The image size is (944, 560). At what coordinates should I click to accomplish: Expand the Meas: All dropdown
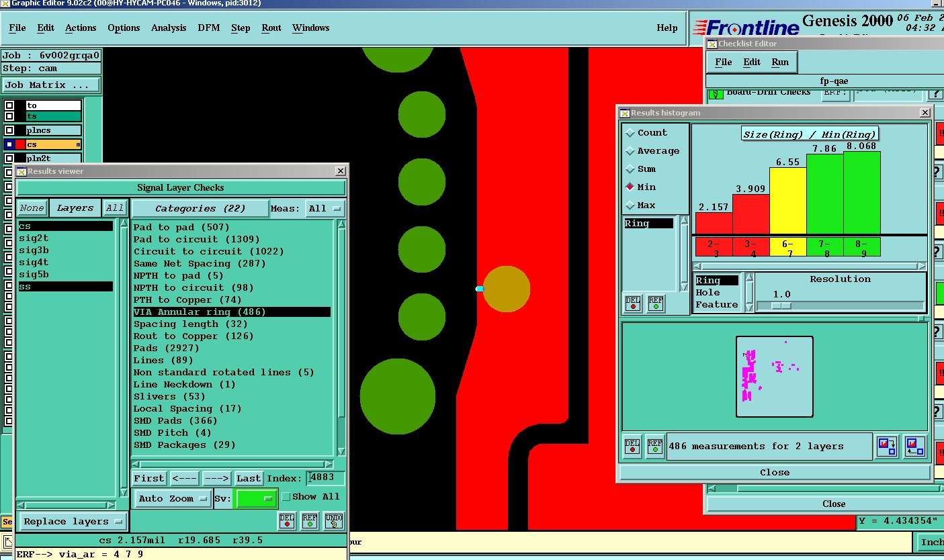point(325,209)
